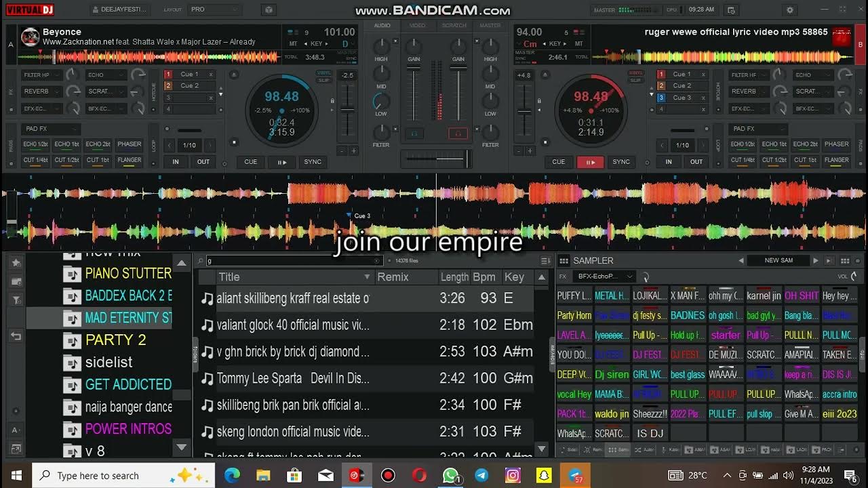The height and width of the screenshot is (488, 868).
Task: Click SYNC button on deck A
Action: 313,162
